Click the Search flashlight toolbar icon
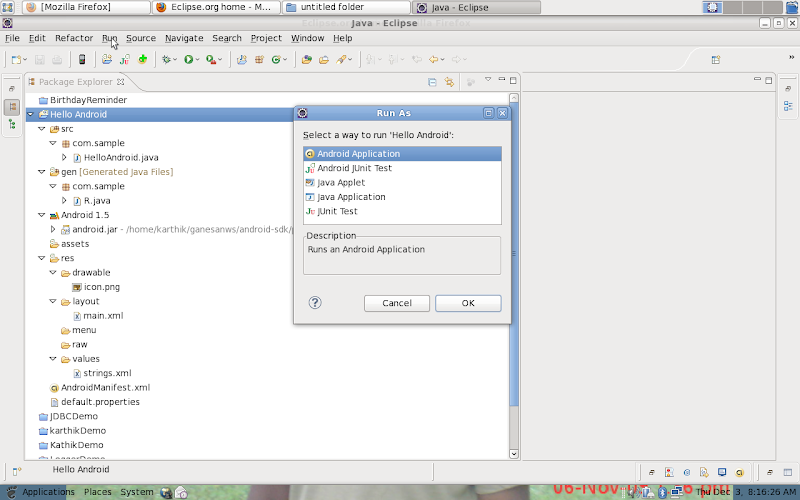This screenshot has width=800, height=500. [x=341, y=60]
